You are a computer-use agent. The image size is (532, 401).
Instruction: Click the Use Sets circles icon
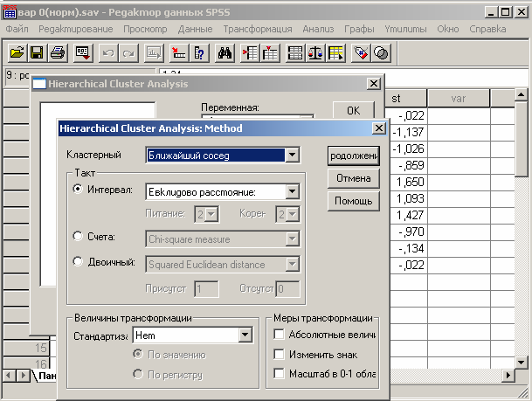click(381, 53)
